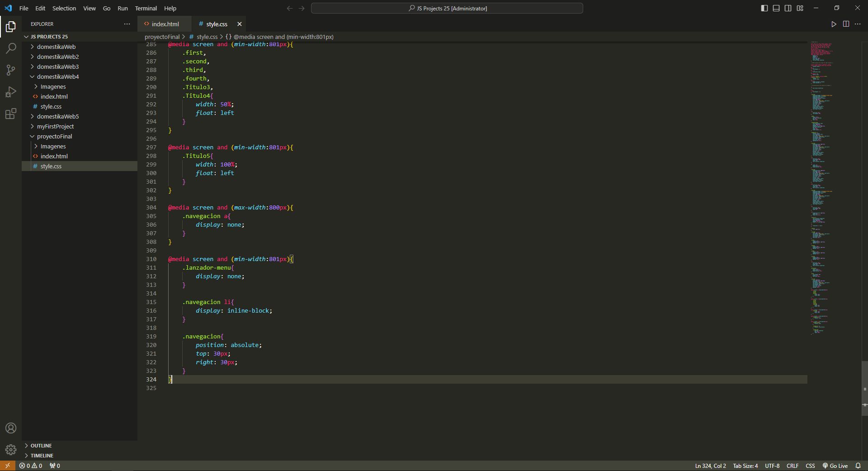Open Explorer Views and More Actions

pos(127,24)
